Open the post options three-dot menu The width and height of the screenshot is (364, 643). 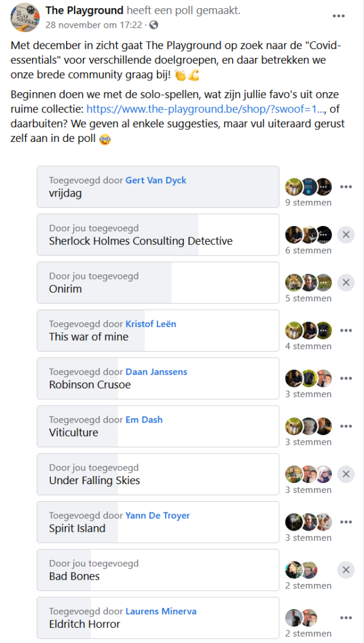tap(339, 16)
